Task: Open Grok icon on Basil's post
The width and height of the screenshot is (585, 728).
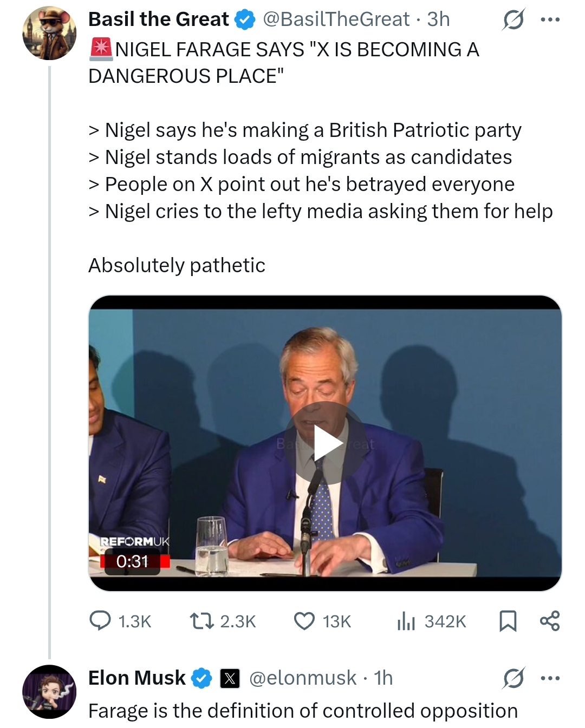Action: click(513, 20)
